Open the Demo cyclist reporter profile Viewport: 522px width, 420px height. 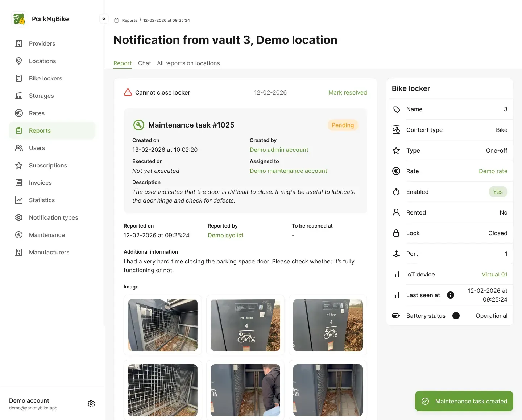click(x=225, y=235)
